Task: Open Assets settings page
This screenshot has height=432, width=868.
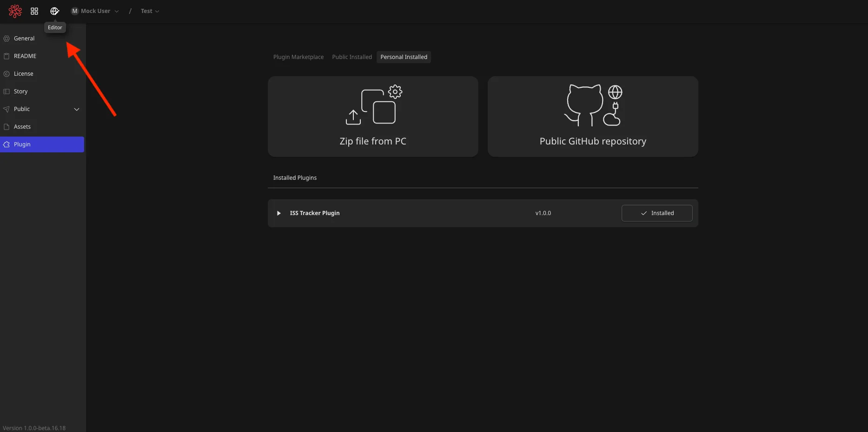Action: pos(42,127)
